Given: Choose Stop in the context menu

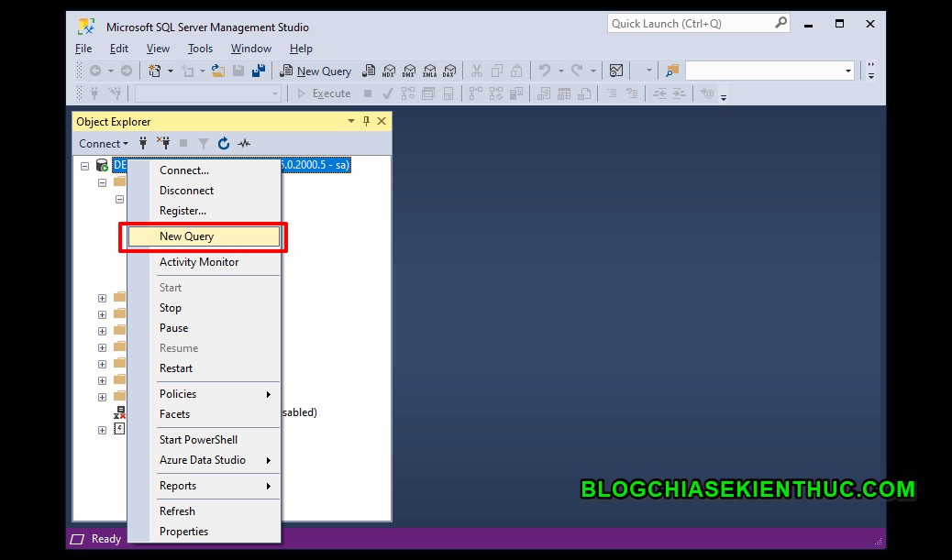Looking at the screenshot, I should pos(204,308).
